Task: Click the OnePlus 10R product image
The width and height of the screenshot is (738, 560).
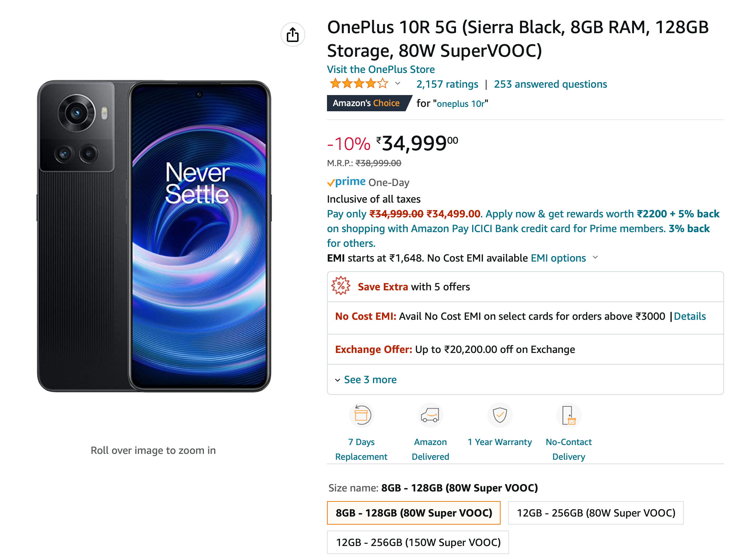Action: point(154,236)
